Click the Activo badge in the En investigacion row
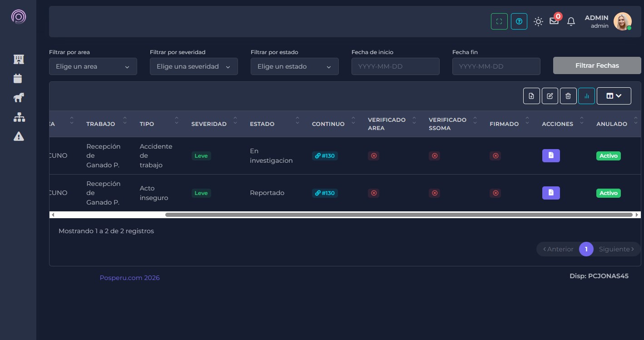Screen dimensions: 644x340 point(609,156)
